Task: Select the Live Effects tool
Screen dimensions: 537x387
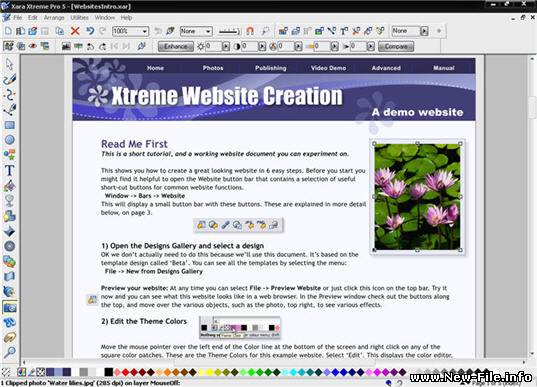Action: tap(9, 292)
